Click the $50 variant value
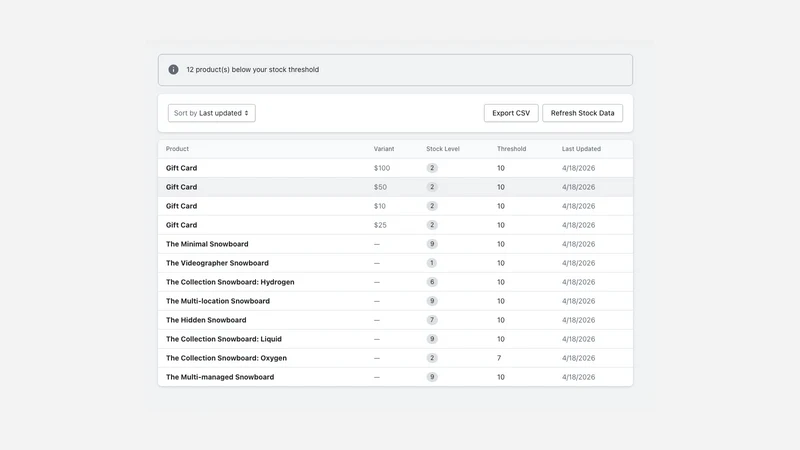 380,187
